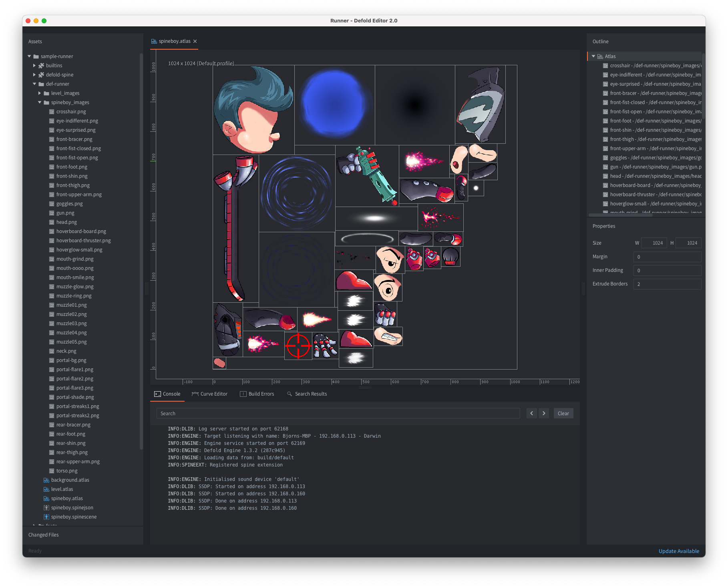
Task: Click the Update Available link
Action: [x=679, y=551]
